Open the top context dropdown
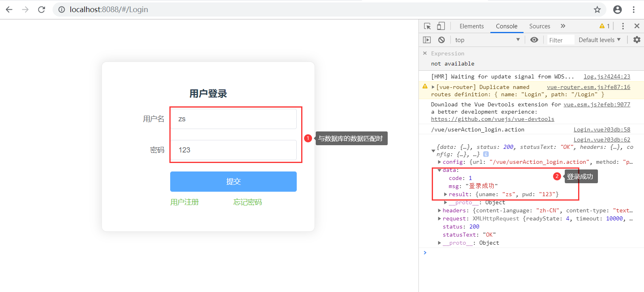 [x=487, y=40]
